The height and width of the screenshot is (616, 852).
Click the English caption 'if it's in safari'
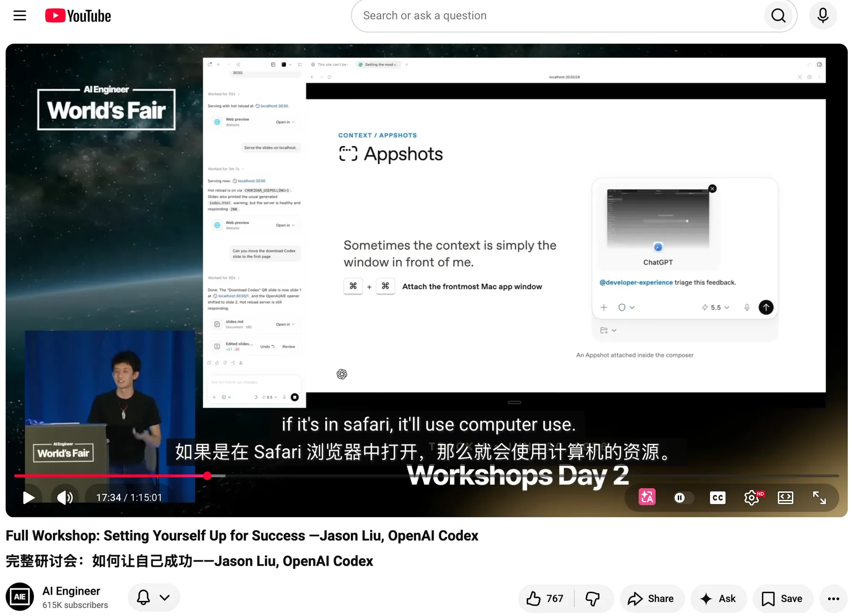pos(429,425)
